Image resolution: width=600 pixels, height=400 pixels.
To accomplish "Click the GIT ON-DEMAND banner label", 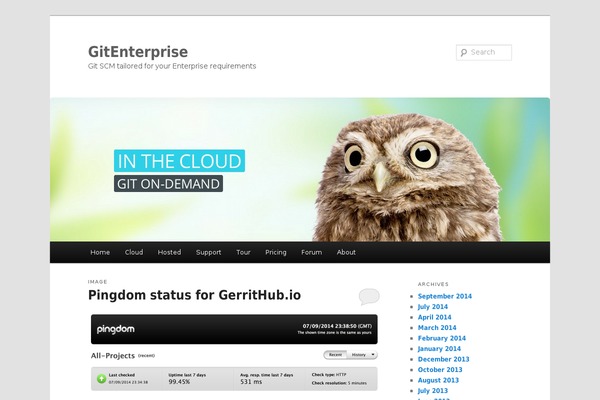I will 168,184.
